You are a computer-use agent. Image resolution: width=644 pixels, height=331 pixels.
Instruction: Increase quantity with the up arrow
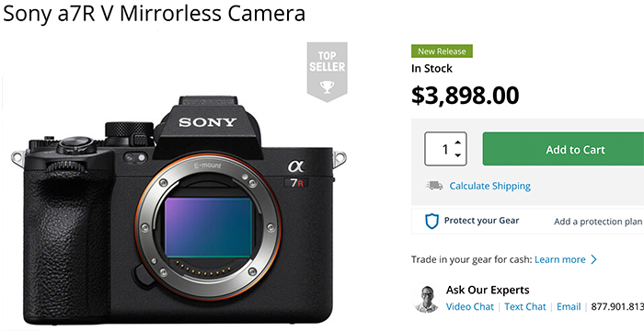tap(458, 143)
